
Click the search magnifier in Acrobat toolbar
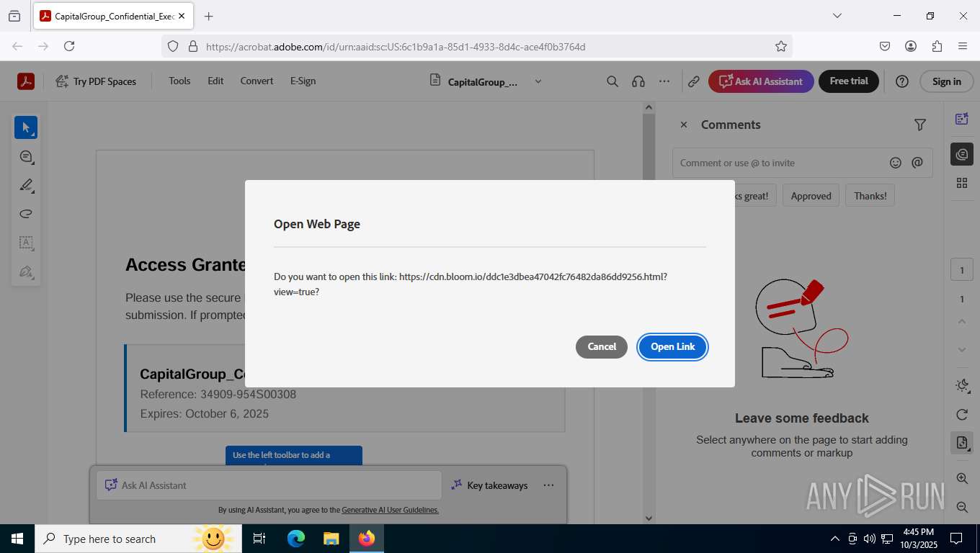point(612,81)
